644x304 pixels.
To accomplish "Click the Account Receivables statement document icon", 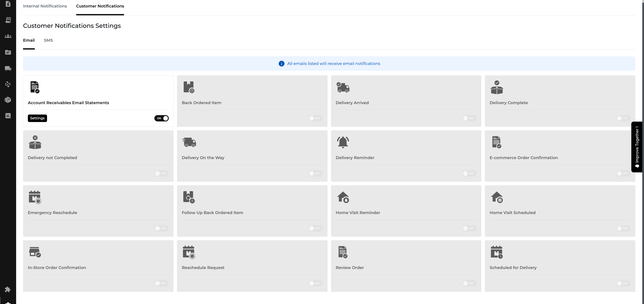I will tap(35, 87).
